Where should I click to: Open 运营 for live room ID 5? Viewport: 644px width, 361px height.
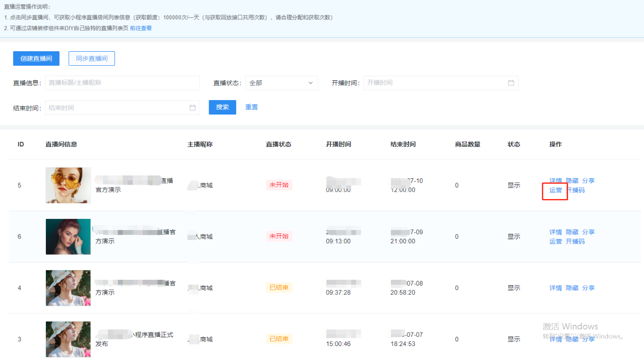click(556, 190)
